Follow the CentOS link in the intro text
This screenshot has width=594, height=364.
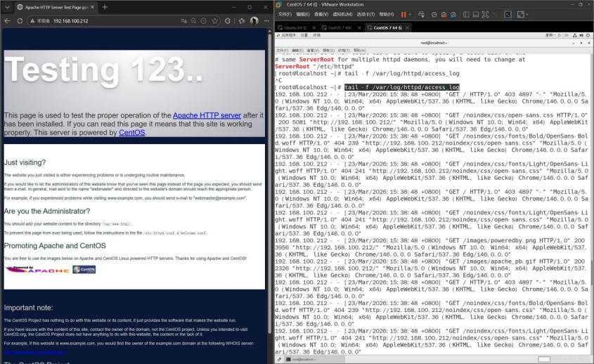[x=132, y=133]
